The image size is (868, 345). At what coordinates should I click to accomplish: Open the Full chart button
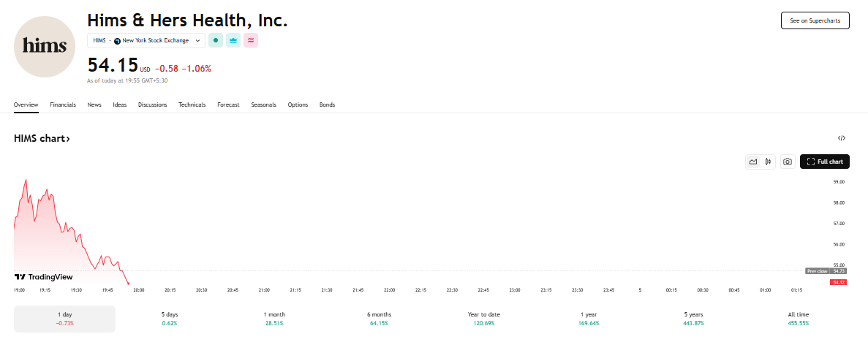click(x=825, y=162)
